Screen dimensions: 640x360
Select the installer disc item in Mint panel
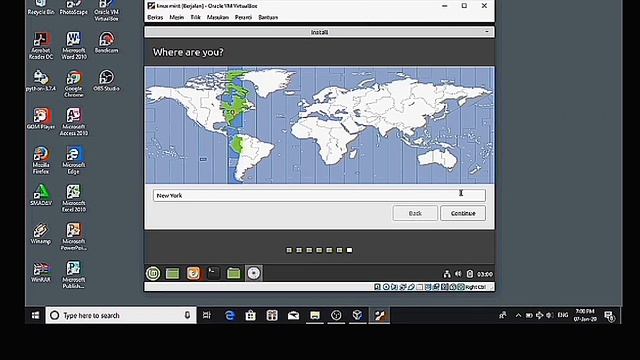pyautogui.click(x=253, y=273)
